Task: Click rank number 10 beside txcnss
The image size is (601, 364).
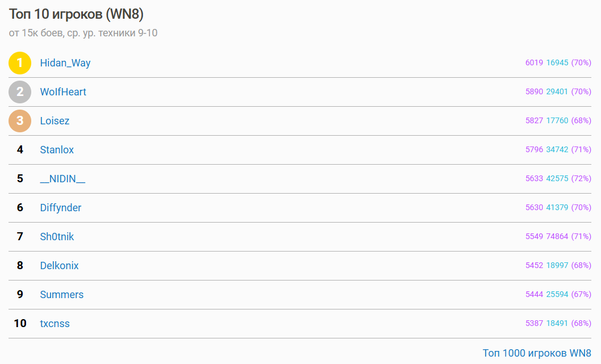Action: tap(20, 324)
